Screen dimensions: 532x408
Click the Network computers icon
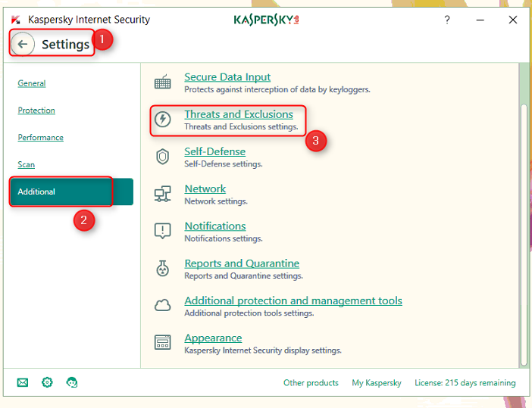click(x=162, y=194)
